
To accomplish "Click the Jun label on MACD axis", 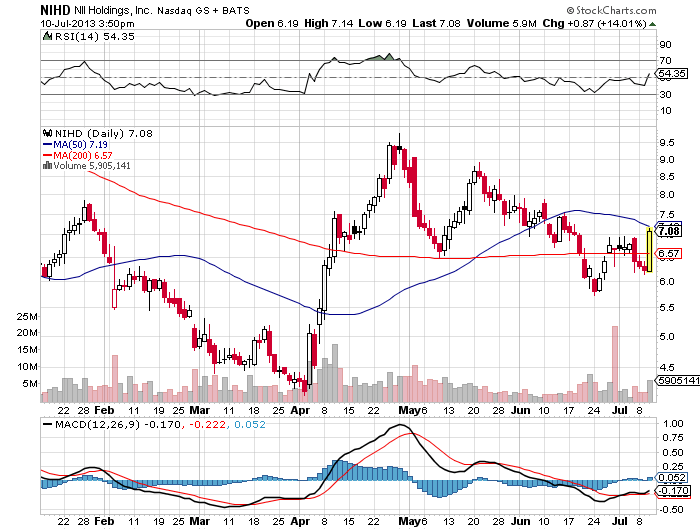I will (521, 521).
